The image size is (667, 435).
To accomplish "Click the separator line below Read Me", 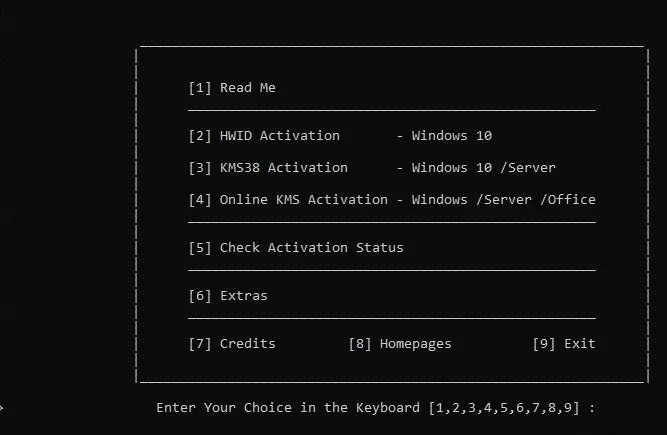I will 392,111.
